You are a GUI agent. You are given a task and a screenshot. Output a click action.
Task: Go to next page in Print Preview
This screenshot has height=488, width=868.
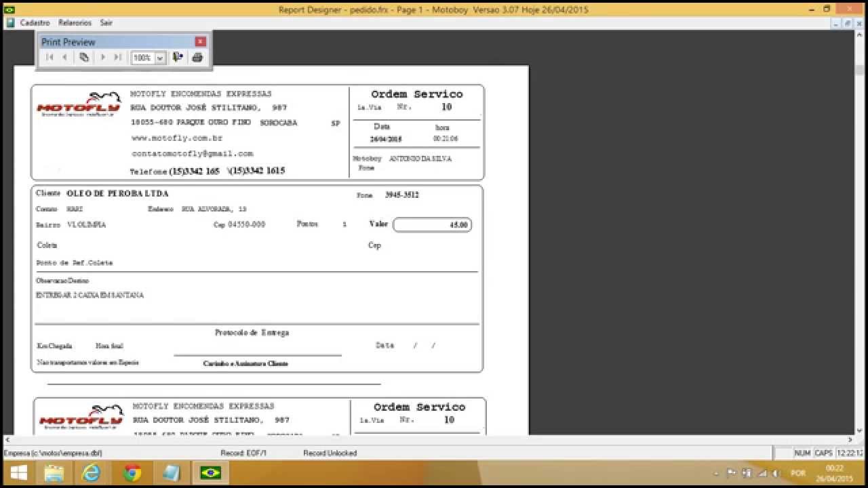tap(103, 58)
